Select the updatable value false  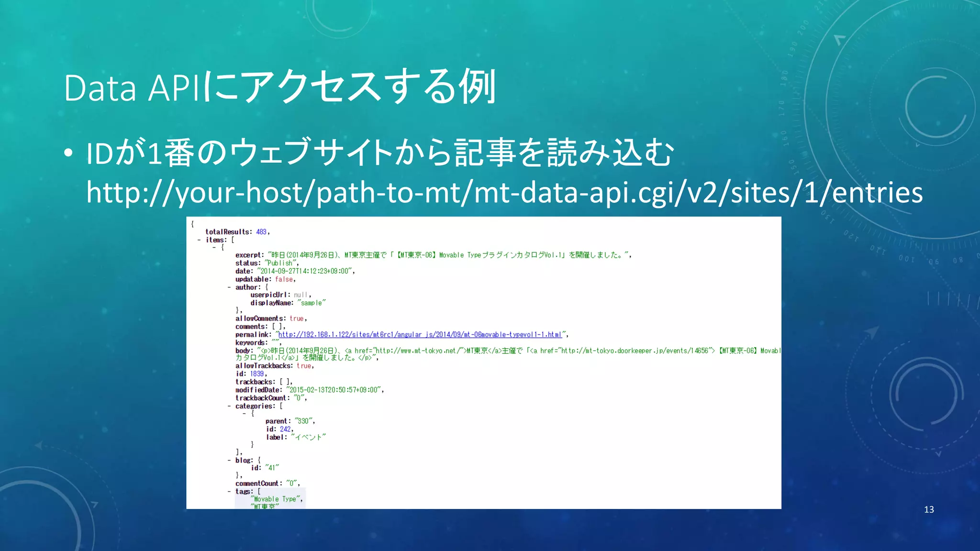pyautogui.click(x=284, y=279)
